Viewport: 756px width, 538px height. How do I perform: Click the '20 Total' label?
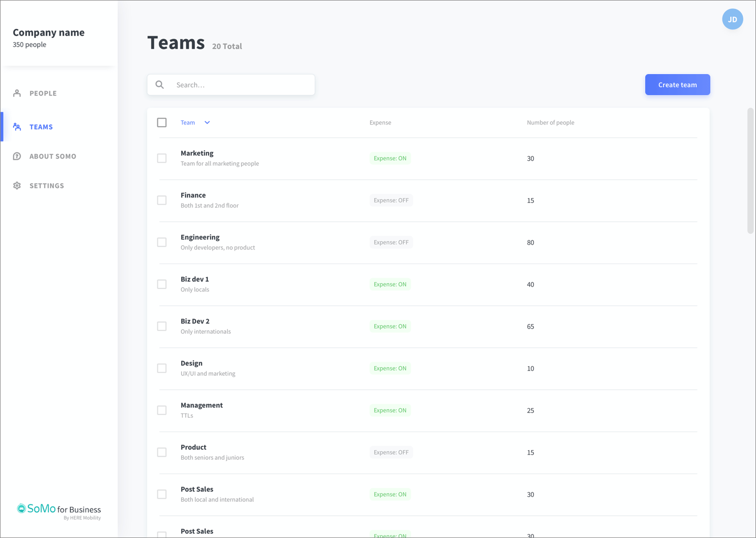227,46
